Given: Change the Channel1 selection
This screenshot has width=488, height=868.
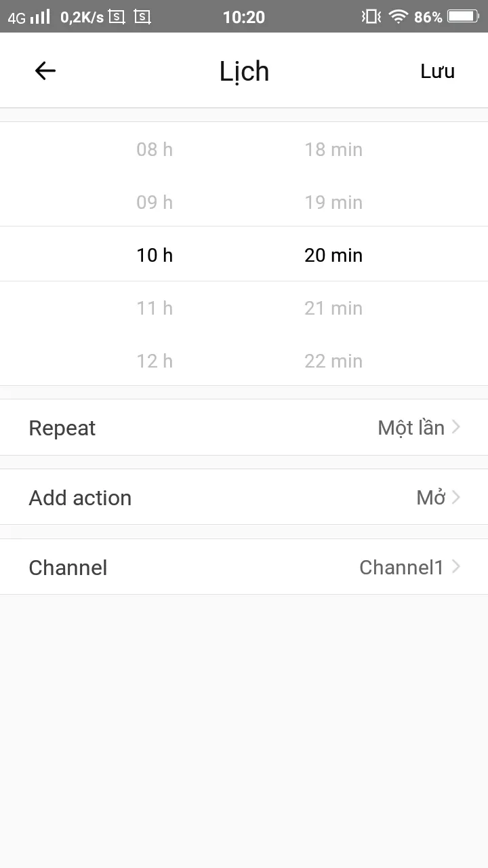Looking at the screenshot, I should point(401,568).
